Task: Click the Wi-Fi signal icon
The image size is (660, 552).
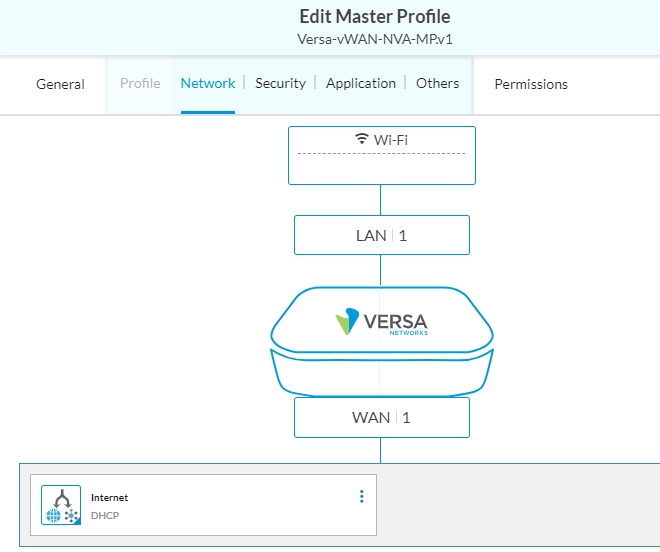Action: tap(362, 139)
